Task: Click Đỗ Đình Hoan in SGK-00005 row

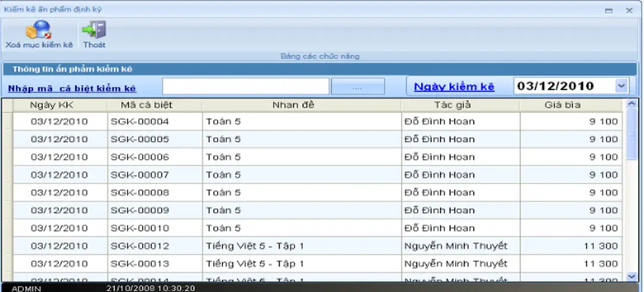Action: [x=439, y=139]
